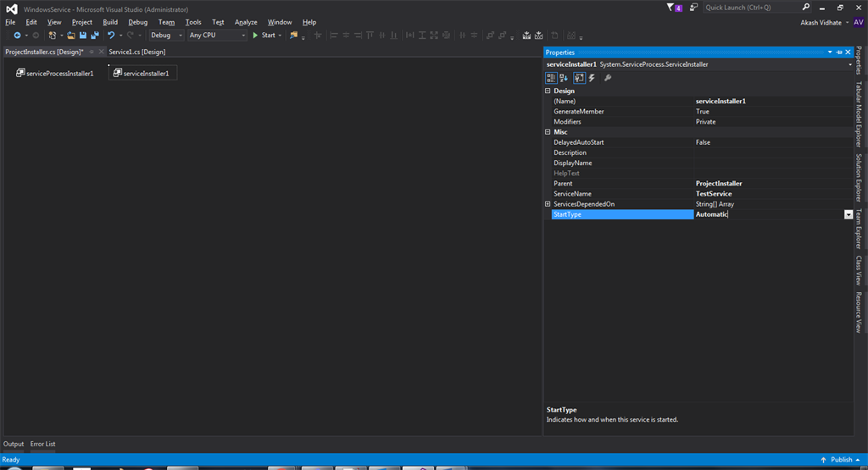This screenshot has height=470, width=868.
Task: Open Property Pages wrench icon
Action: coord(608,78)
